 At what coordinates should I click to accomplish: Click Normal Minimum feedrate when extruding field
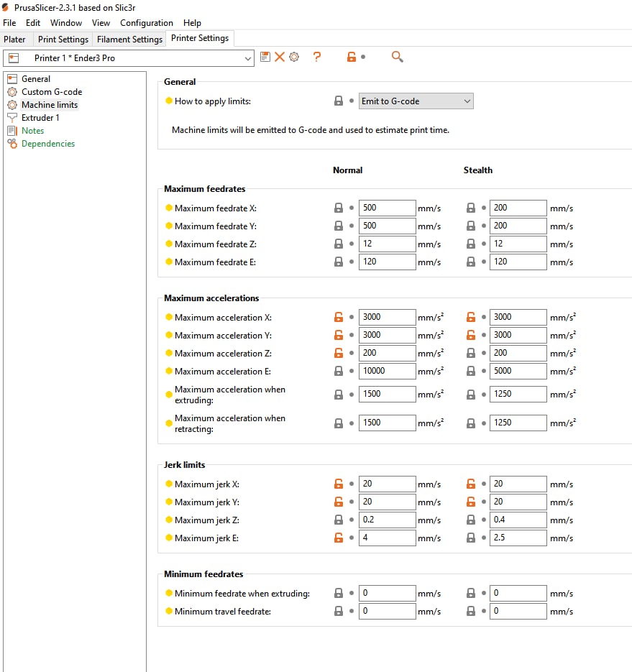[x=387, y=593]
